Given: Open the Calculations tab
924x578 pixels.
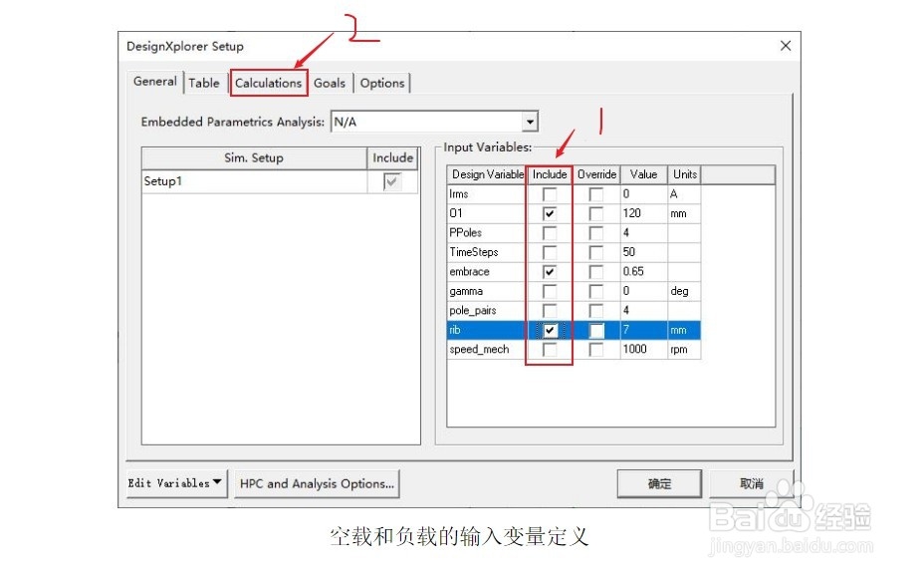Looking at the screenshot, I should pos(268,83).
